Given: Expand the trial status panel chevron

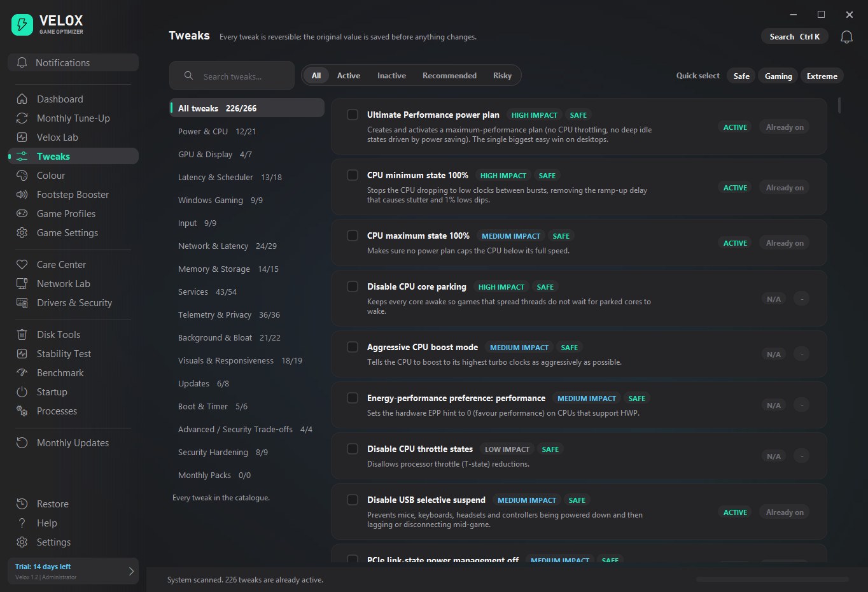Looking at the screenshot, I should click(x=131, y=571).
